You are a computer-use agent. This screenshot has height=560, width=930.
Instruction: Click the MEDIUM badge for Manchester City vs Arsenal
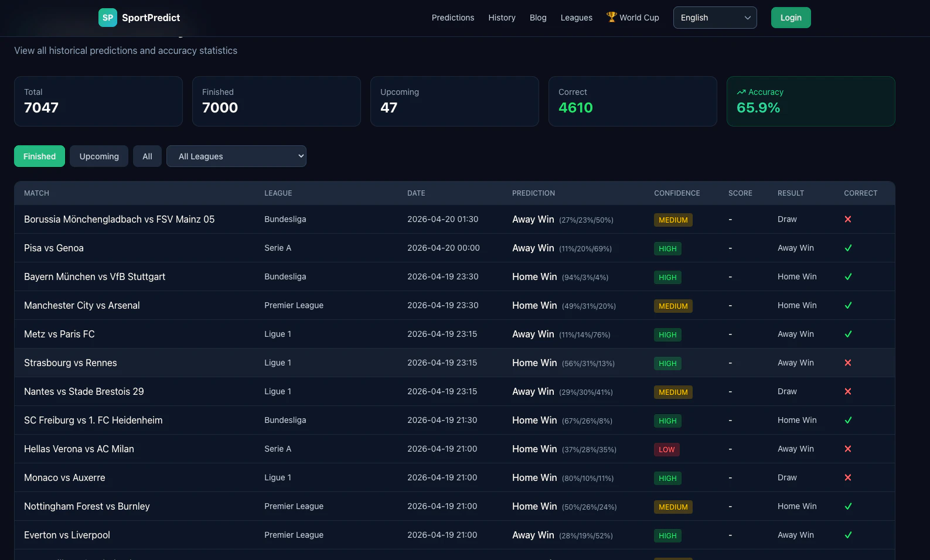pyautogui.click(x=673, y=306)
